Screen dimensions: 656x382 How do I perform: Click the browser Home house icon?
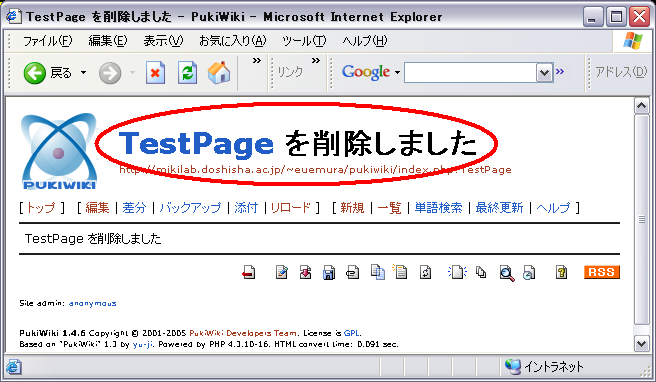coord(219,73)
